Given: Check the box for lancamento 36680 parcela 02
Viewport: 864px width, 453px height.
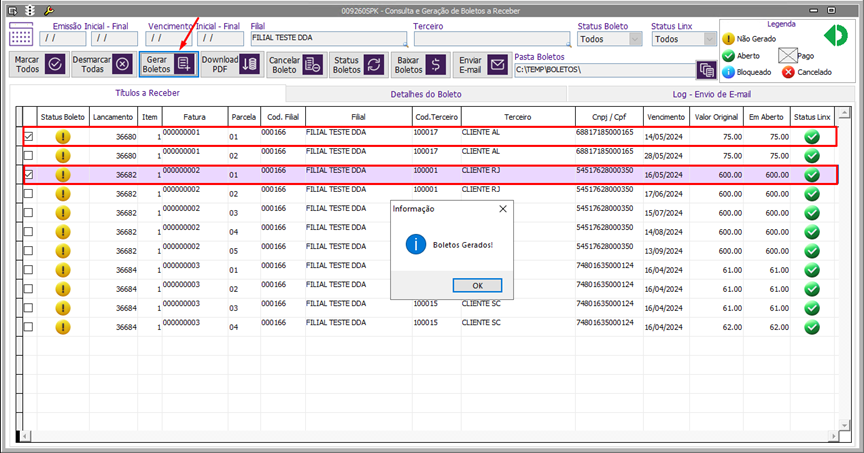Looking at the screenshot, I should click(28, 156).
